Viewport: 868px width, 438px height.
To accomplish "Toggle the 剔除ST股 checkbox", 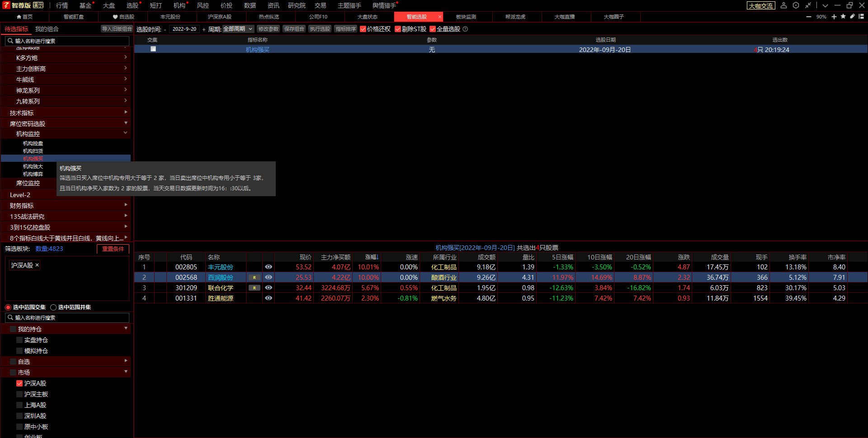I will click(x=398, y=29).
